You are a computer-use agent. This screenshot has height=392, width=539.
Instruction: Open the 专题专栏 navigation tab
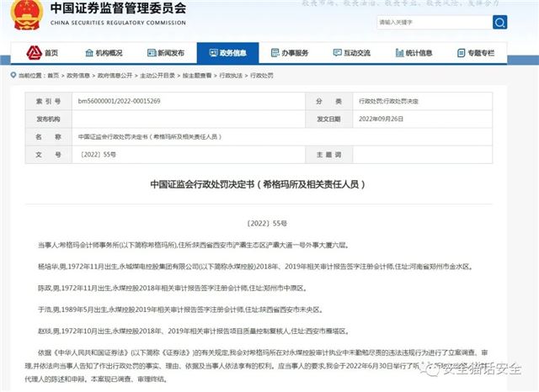click(x=475, y=53)
